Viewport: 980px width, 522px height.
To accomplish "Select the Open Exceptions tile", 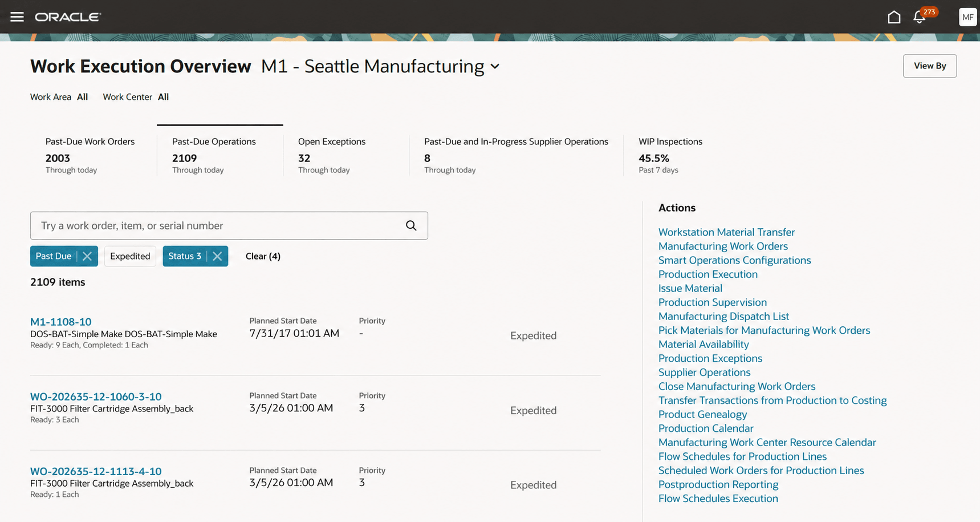I will point(346,155).
